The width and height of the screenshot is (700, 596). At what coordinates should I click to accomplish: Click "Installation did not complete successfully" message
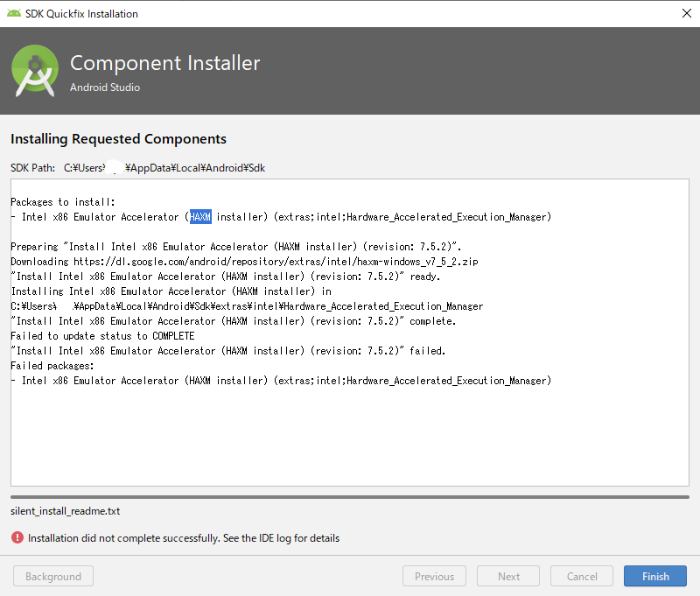pos(184,538)
